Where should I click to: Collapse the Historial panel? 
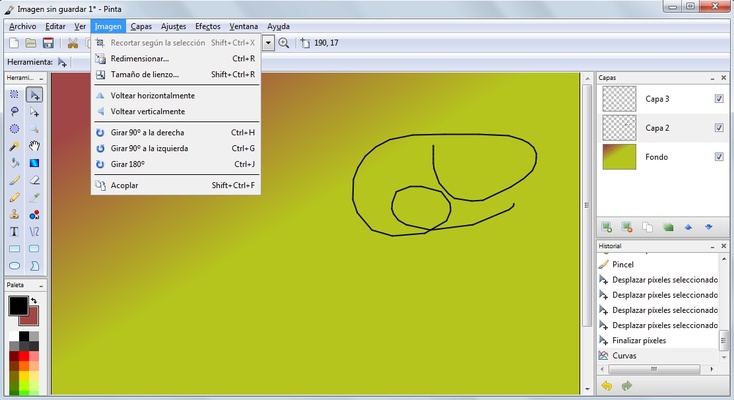[712, 246]
